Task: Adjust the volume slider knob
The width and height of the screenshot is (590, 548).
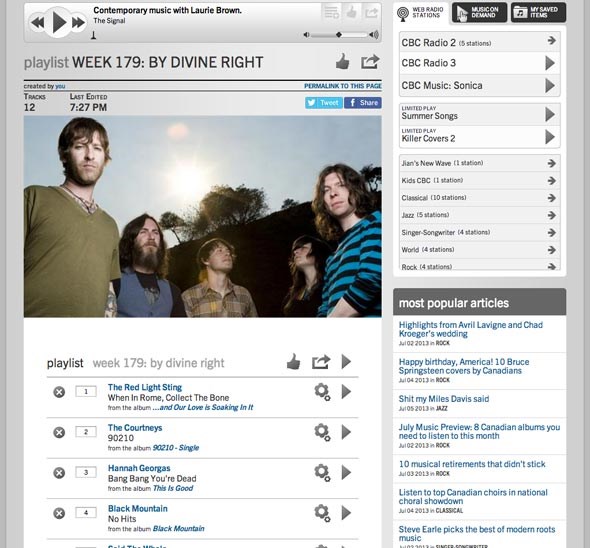Action: (x=339, y=35)
